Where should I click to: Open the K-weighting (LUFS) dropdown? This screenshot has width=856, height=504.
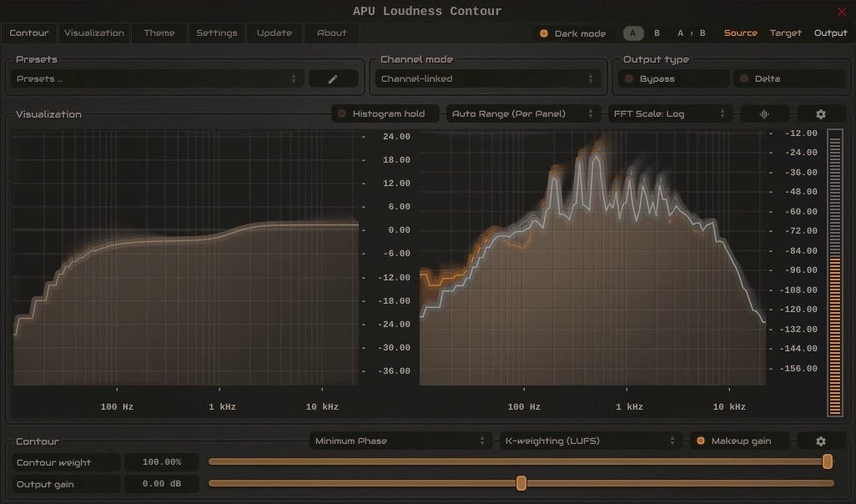pos(591,441)
